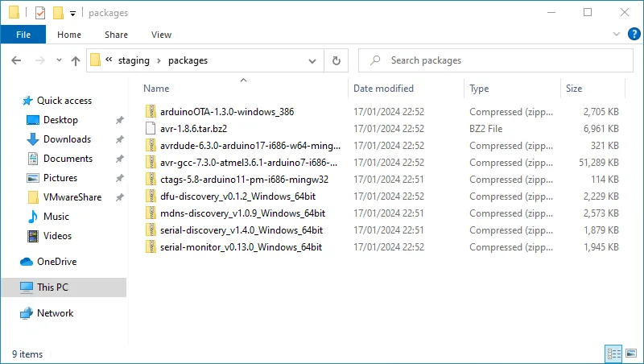This screenshot has width=644, height=364.
Task: Select the serial-discovery_v1.4.0_Windows_64bit file
Action: [241, 230]
